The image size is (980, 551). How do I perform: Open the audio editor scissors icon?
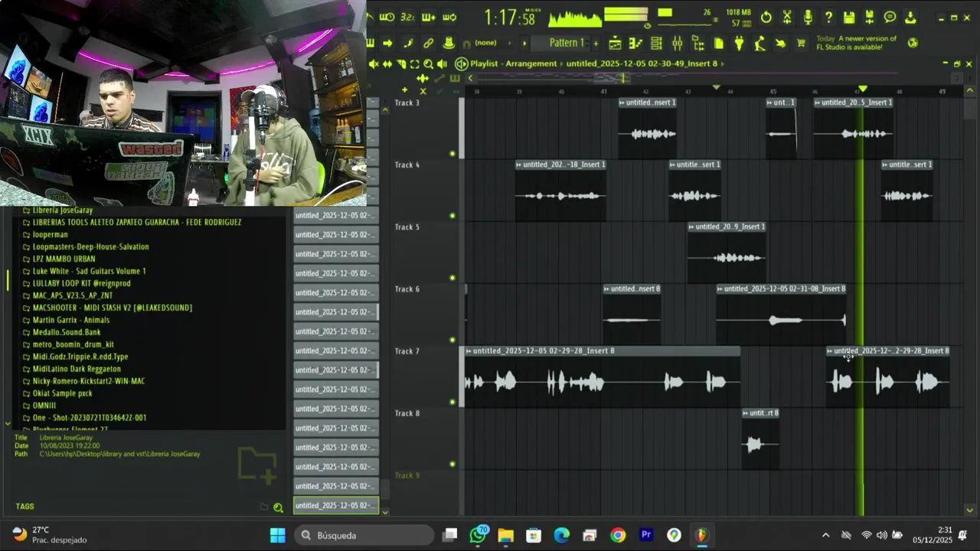(x=787, y=17)
